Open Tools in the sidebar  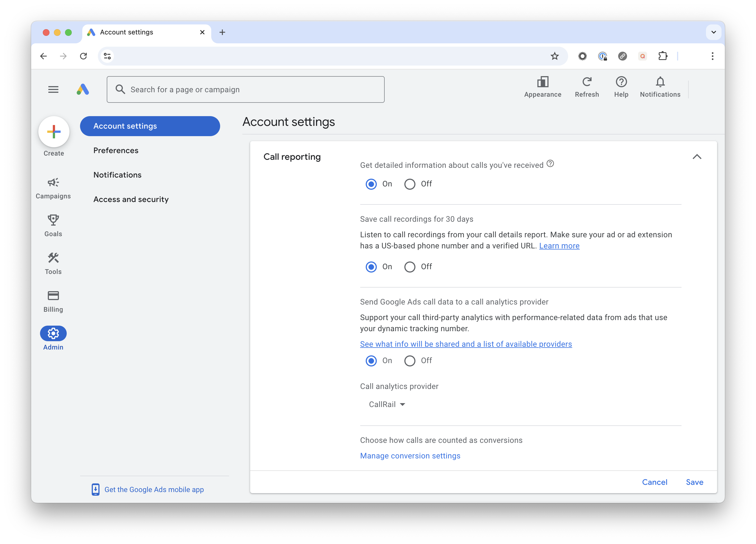(x=53, y=263)
